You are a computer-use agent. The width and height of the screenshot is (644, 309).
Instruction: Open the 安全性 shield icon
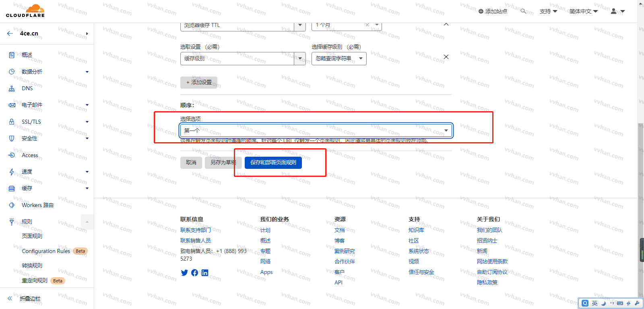coord(12,138)
